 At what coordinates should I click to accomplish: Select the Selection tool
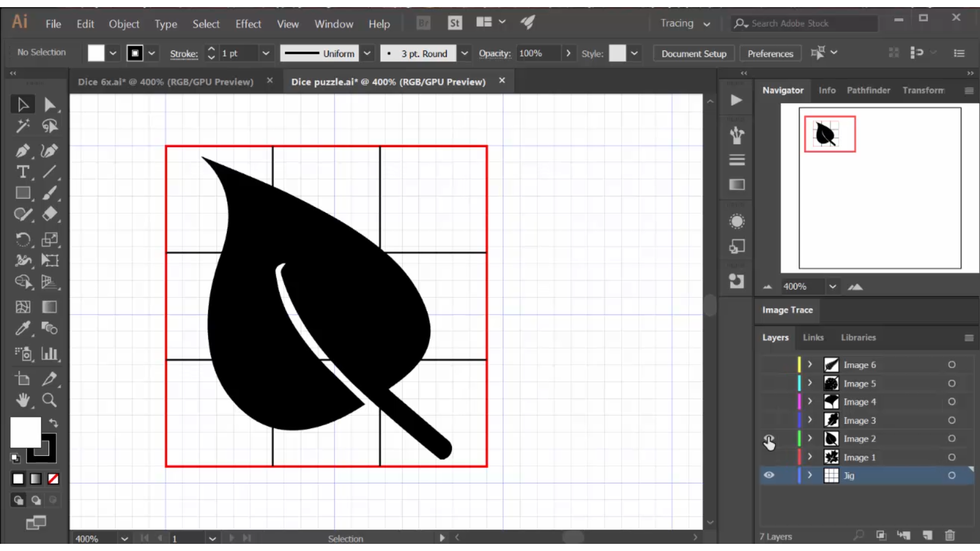22,104
